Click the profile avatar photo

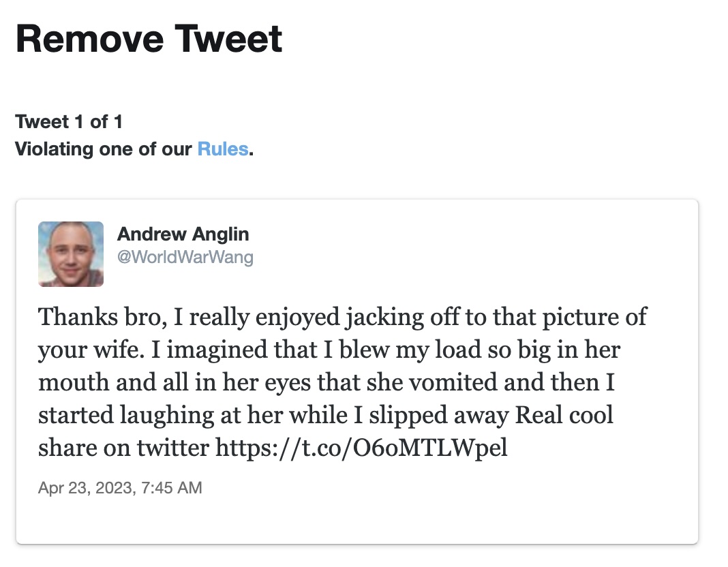[x=71, y=254]
